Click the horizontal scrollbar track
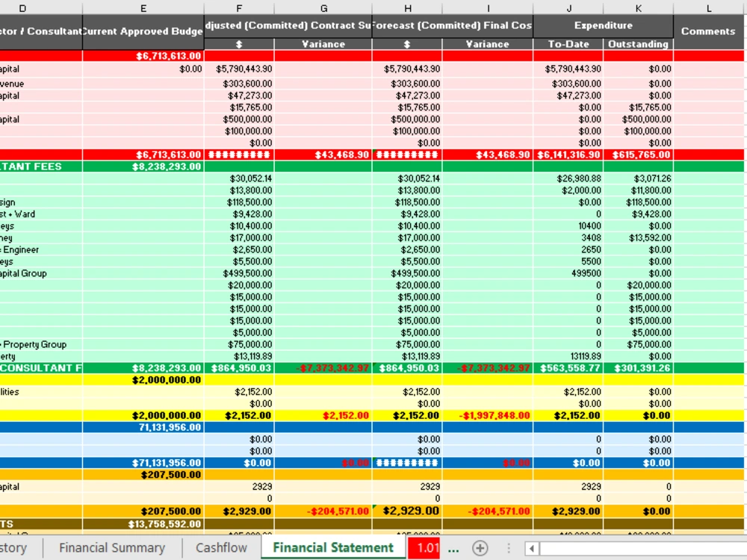 (x=643, y=549)
